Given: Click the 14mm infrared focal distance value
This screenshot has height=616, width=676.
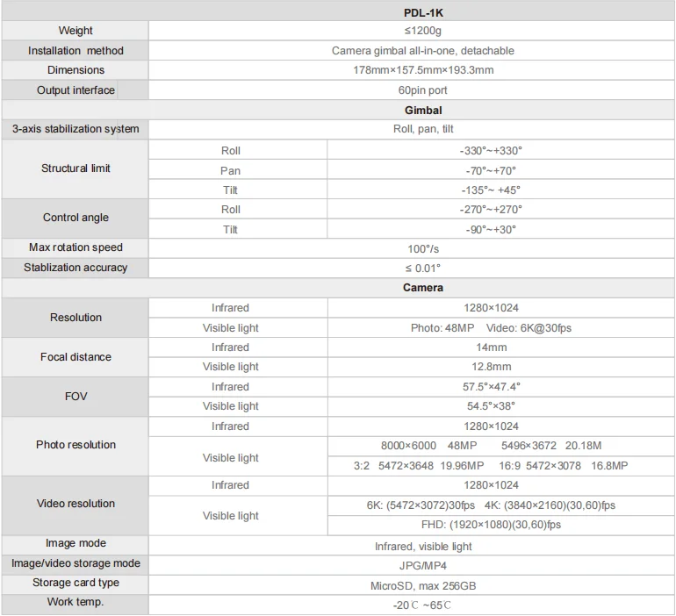Looking at the screenshot, I should [x=491, y=347].
